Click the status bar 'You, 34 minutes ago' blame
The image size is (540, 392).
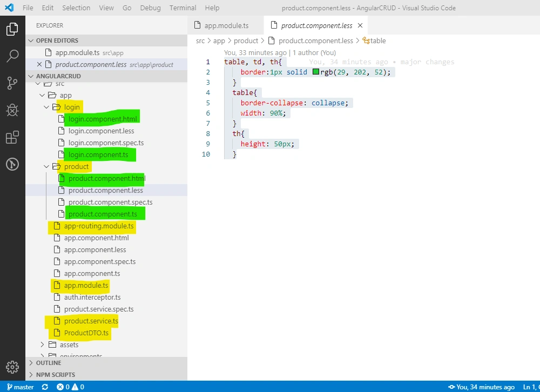(481, 387)
